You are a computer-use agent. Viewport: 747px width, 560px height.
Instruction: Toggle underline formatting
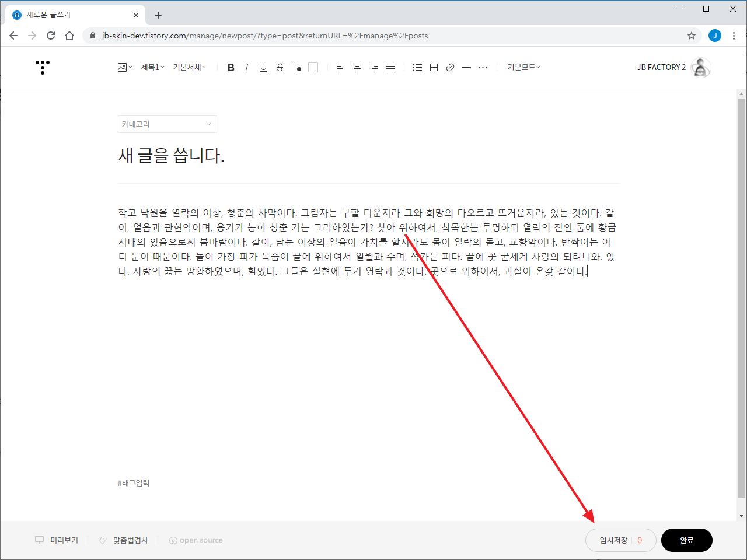[263, 68]
